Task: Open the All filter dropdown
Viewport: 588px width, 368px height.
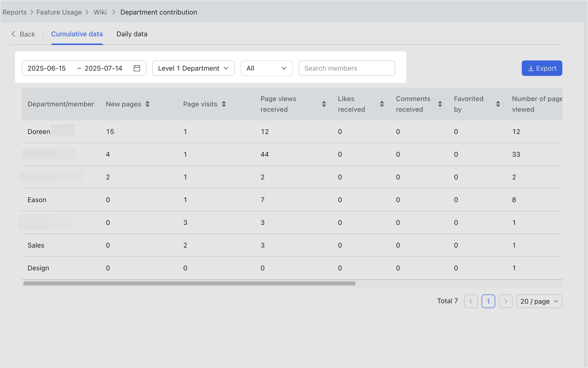Action: (x=266, y=68)
